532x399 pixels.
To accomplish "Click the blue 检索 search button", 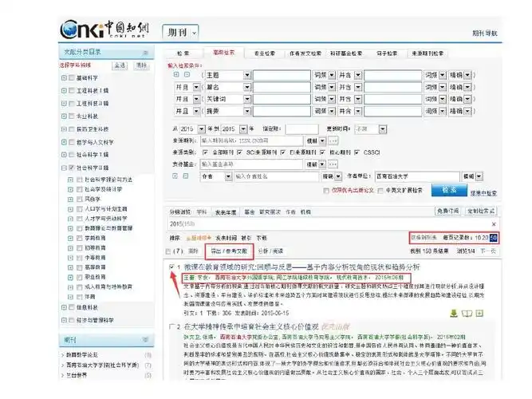I will 449,190.
